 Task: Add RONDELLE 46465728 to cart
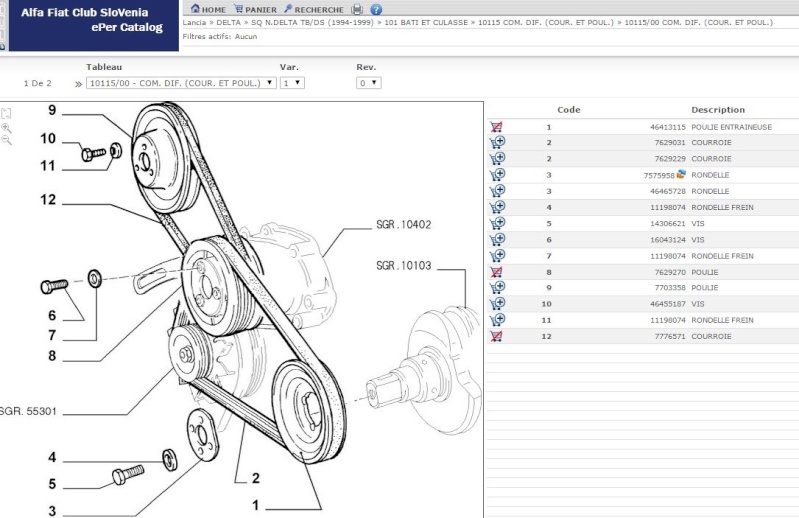coord(497,191)
